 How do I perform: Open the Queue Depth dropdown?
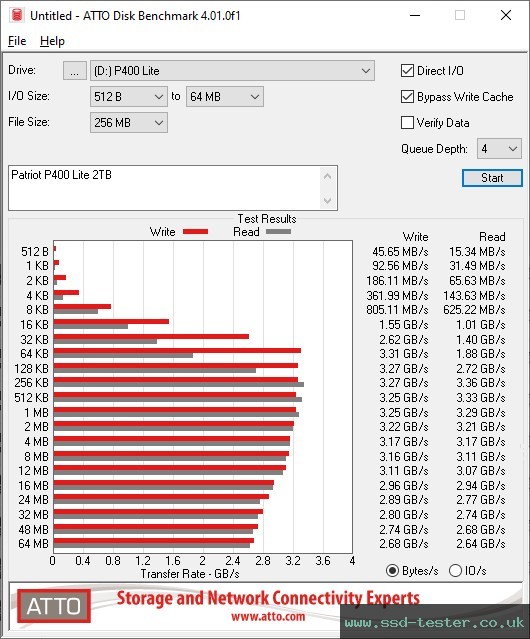(499, 149)
